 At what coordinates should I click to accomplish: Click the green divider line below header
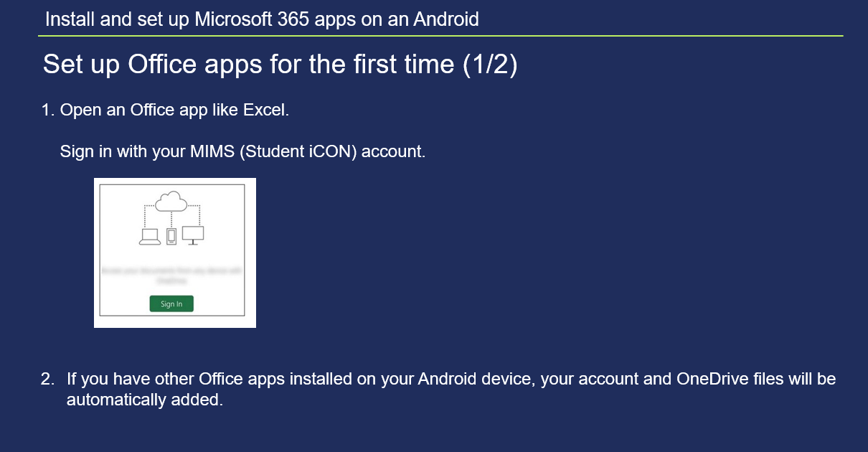(x=440, y=35)
